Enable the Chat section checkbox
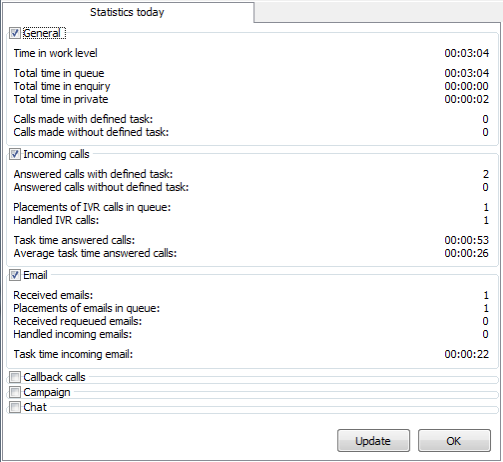Image resolution: width=503 pixels, height=462 pixels. click(15, 407)
